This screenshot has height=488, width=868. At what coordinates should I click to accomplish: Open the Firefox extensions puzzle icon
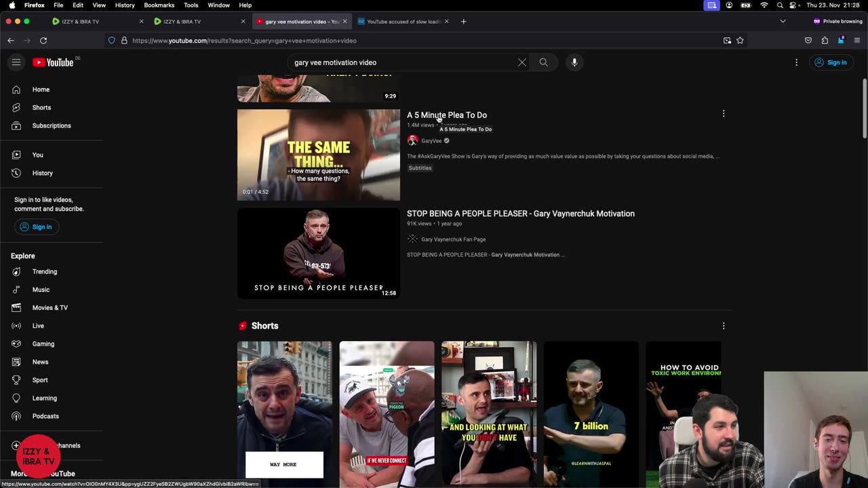click(x=825, y=41)
